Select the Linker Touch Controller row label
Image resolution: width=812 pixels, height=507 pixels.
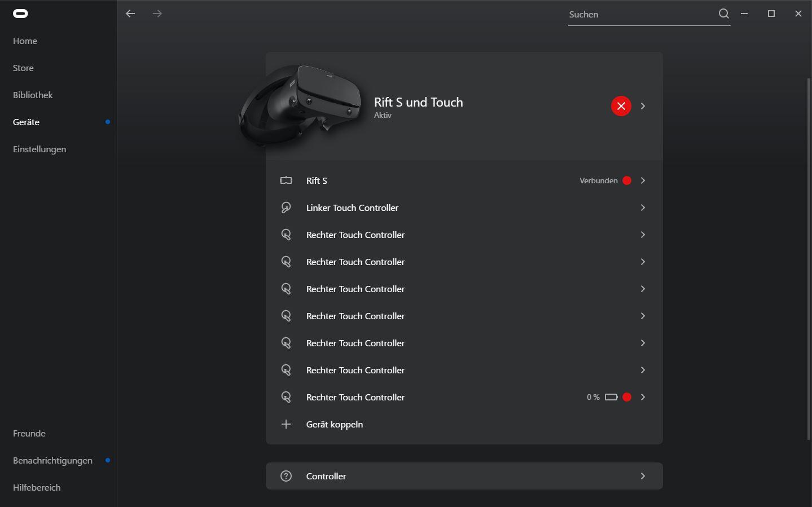[x=352, y=208]
